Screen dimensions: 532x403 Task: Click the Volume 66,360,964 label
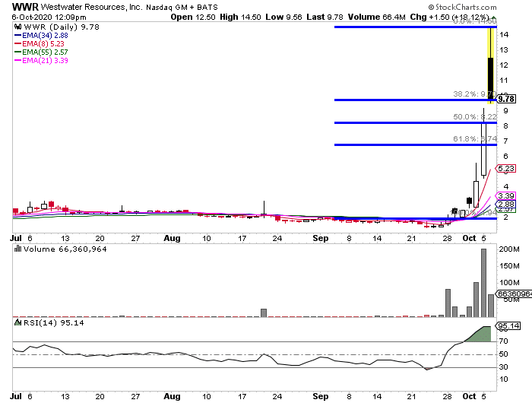pyautogui.click(x=65, y=249)
